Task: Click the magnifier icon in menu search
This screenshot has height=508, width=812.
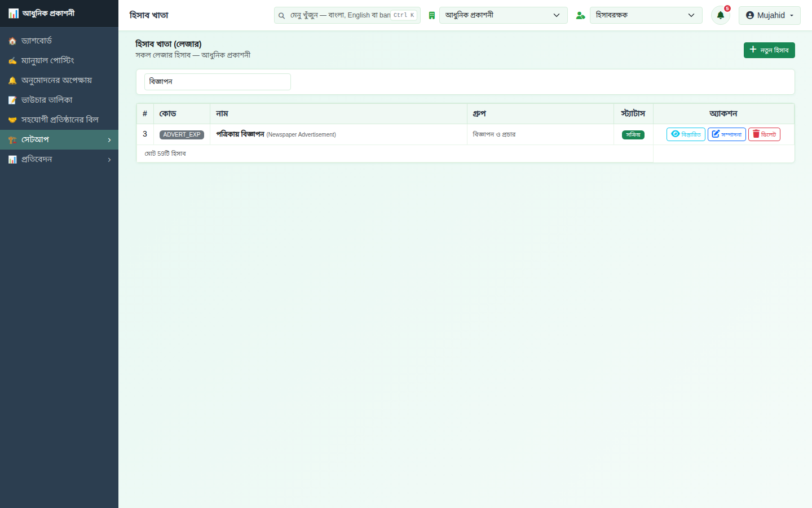Action: pos(281,16)
